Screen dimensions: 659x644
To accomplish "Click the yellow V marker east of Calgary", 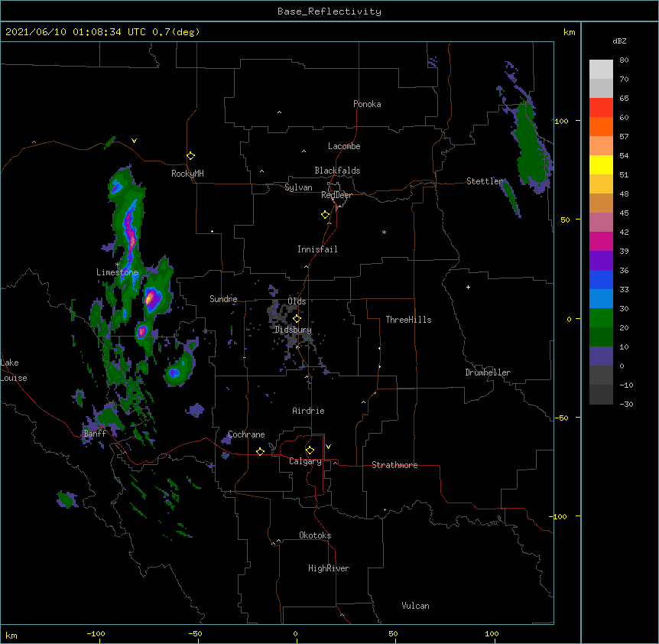I will point(328,447).
